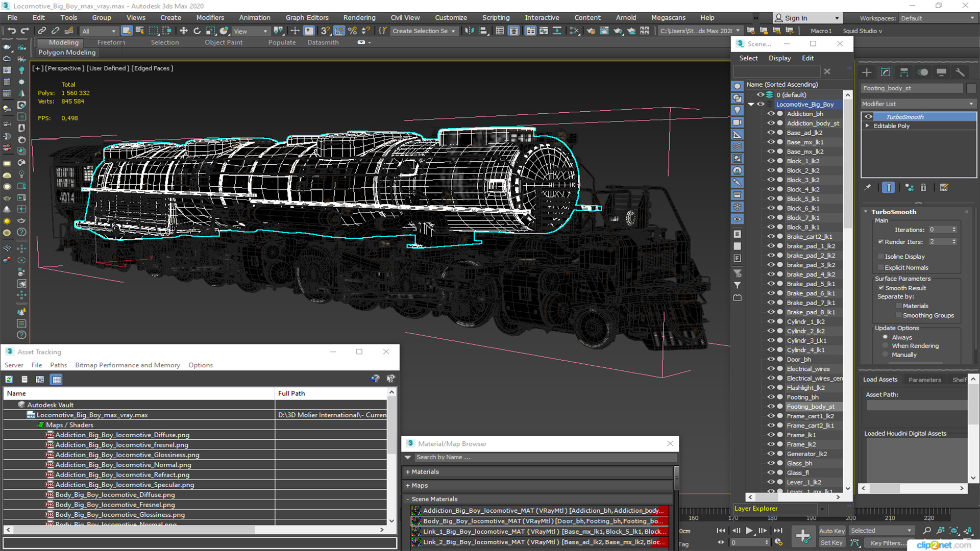The height and width of the screenshot is (551, 980).
Task: Toggle Smooth Result checkbox
Action: [x=881, y=288]
